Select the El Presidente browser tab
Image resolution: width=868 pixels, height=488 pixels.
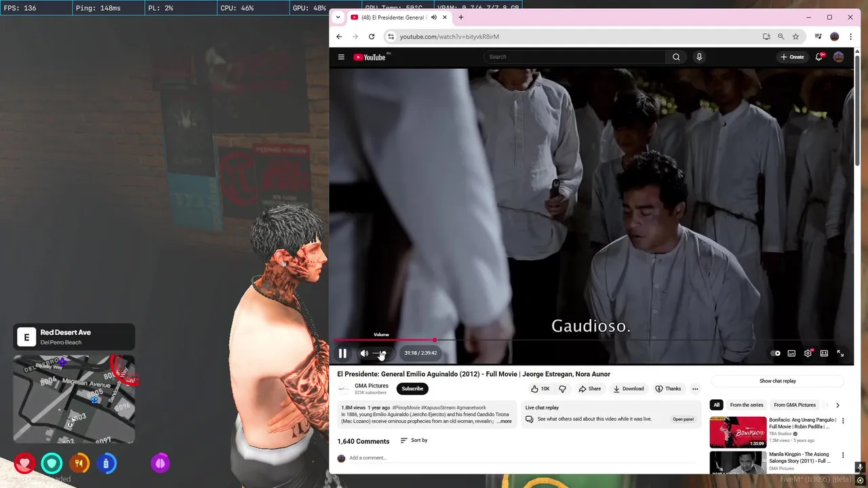[x=399, y=18]
